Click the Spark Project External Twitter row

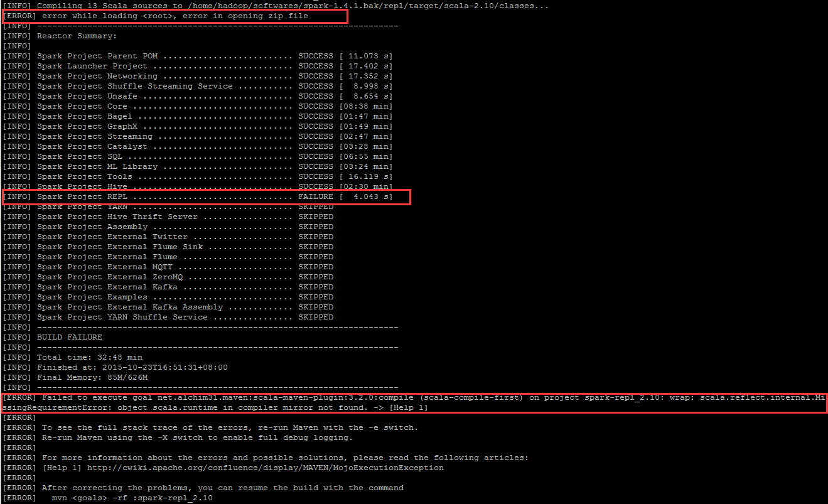tap(168, 237)
